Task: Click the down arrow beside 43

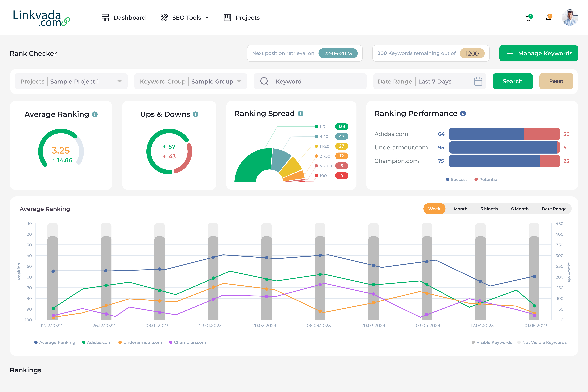Action: click(x=164, y=156)
